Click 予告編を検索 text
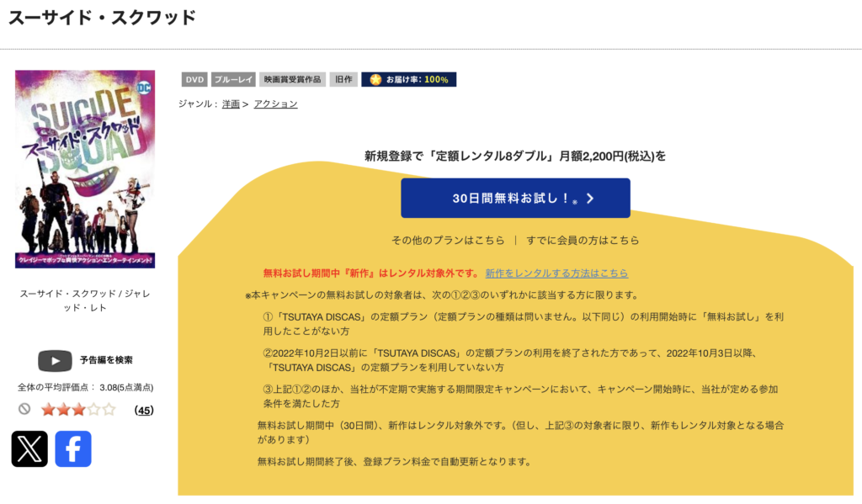Screen dimensions: 862x504 coord(106,360)
